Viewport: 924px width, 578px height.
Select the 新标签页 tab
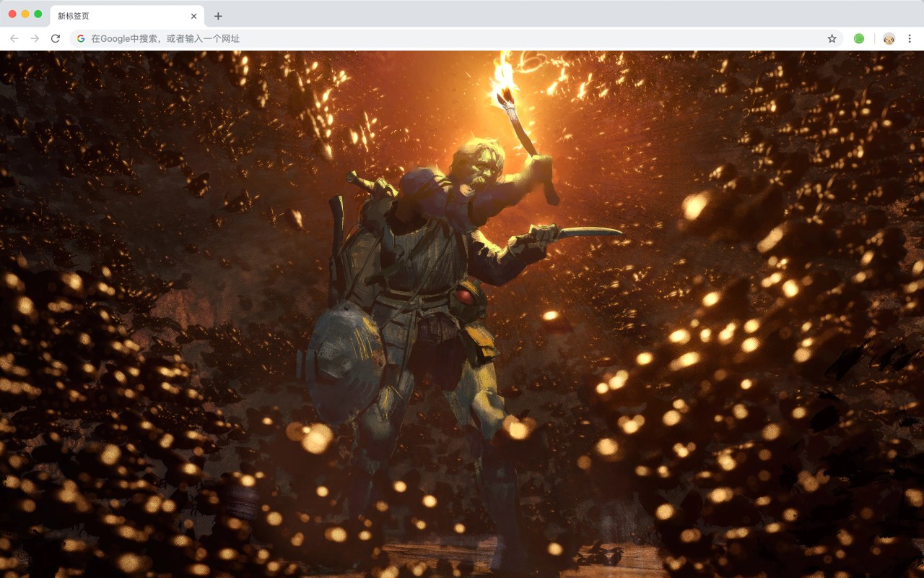tap(127, 16)
